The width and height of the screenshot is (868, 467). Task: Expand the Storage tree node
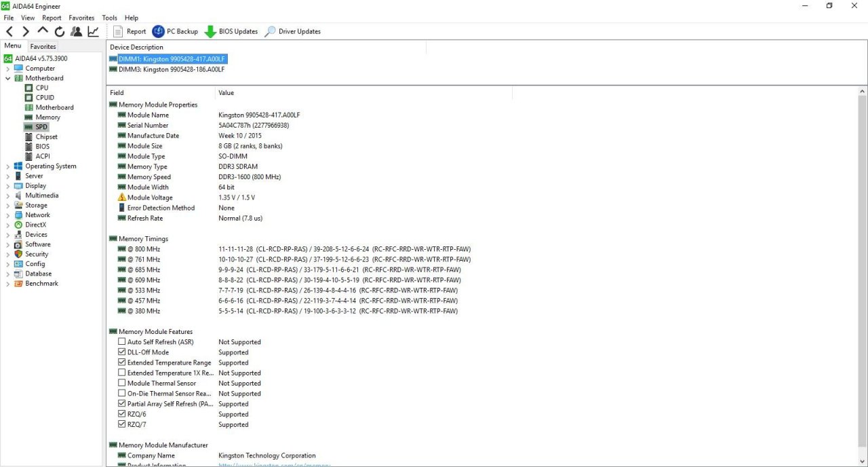(x=8, y=205)
